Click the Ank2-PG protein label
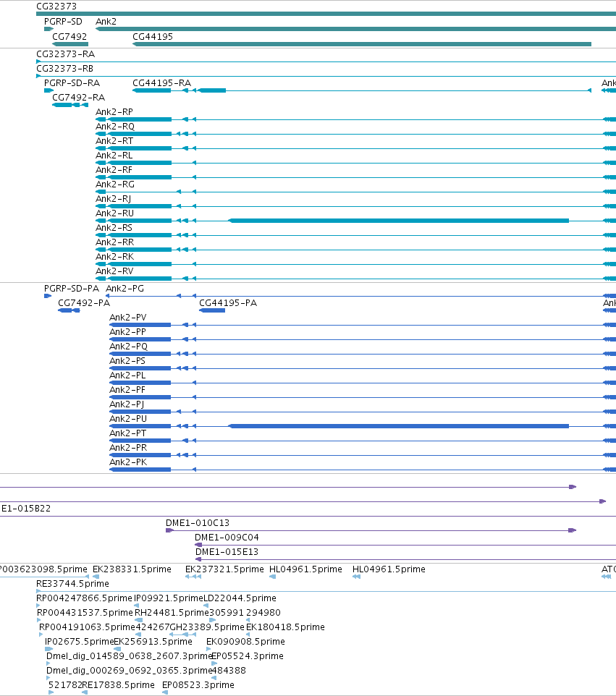Screen dimensions: 616x696 [x=125, y=289]
